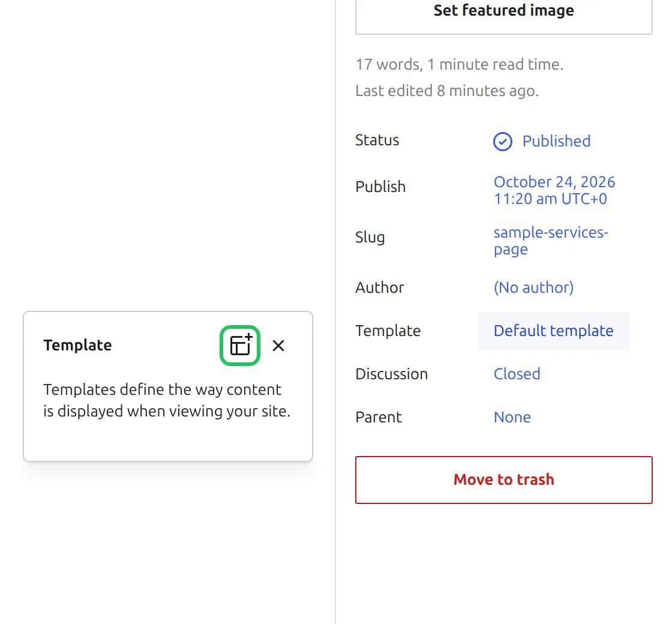Image resolution: width=672 pixels, height=624 pixels.
Task: Click the Status label
Action: coord(377,140)
